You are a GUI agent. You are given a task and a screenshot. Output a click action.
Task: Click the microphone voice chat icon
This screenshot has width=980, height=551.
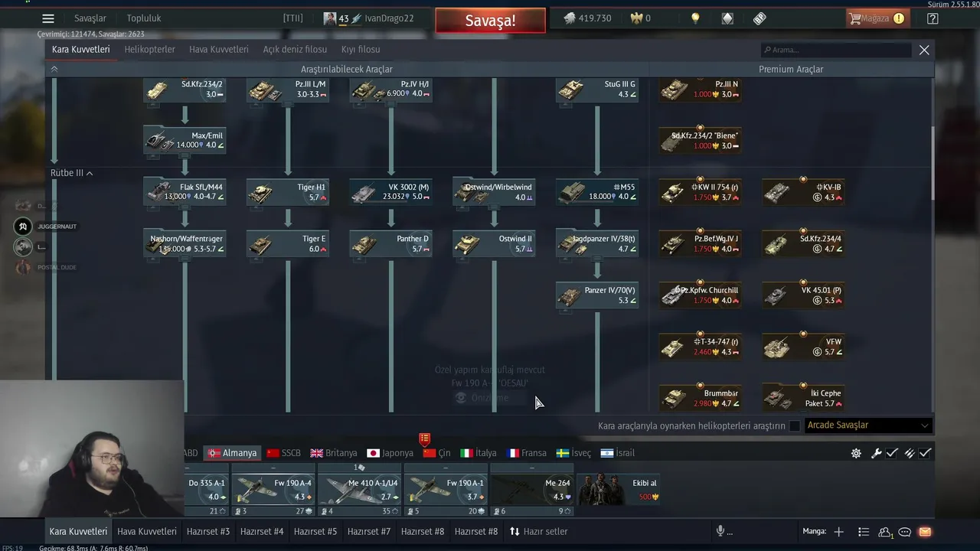(x=720, y=531)
